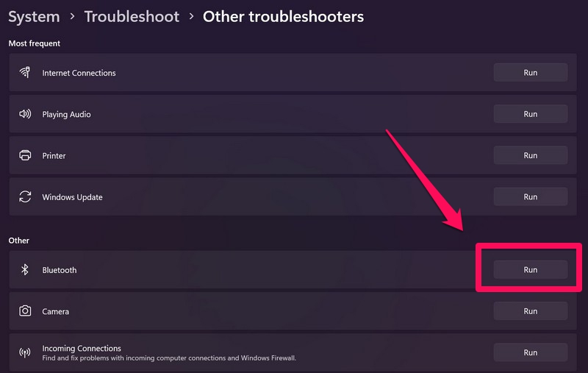Click the Incoming Connections description text
The height and width of the screenshot is (373, 588).
(x=169, y=358)
